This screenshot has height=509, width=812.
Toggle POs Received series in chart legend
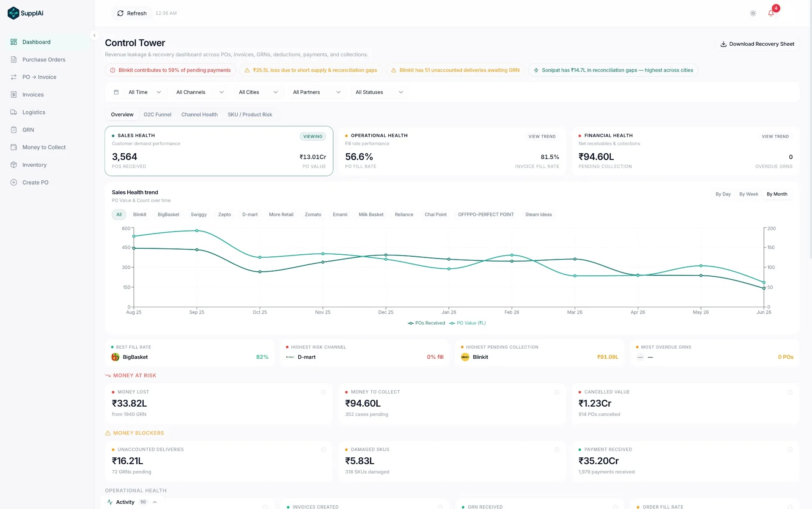(x=426, y=323)
